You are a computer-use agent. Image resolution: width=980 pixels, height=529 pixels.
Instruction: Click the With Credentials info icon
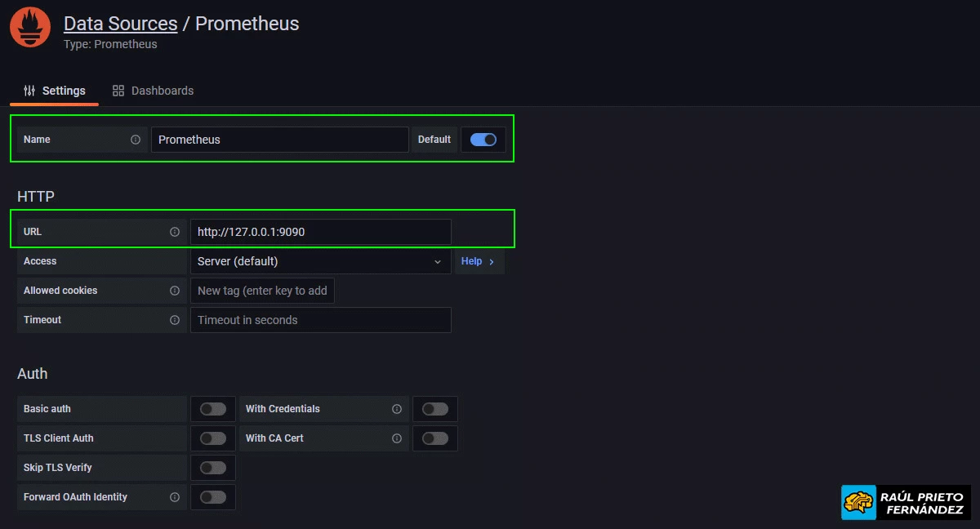396,409
